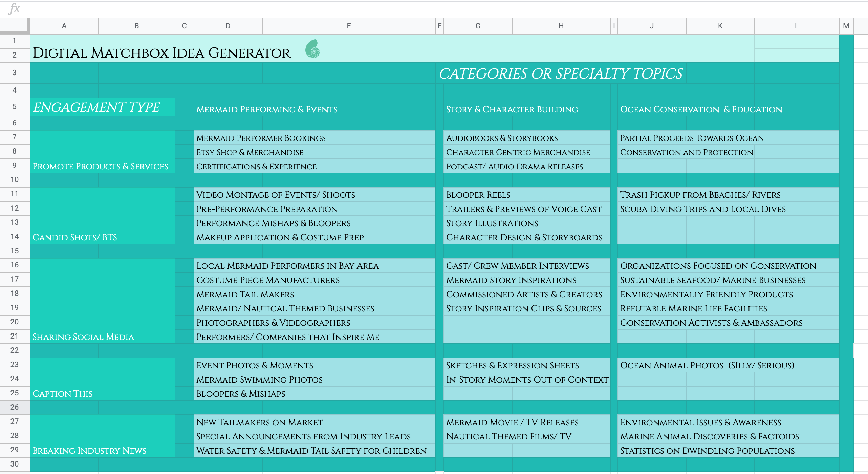Click the Caption This cell
This screenshot has width=868, height=474.
pyautogui.click(x=103, y=380)
